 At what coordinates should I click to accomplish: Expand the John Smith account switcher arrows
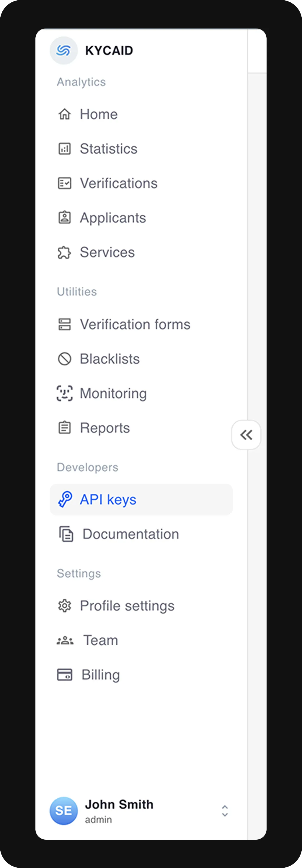(x=225, y=811)
